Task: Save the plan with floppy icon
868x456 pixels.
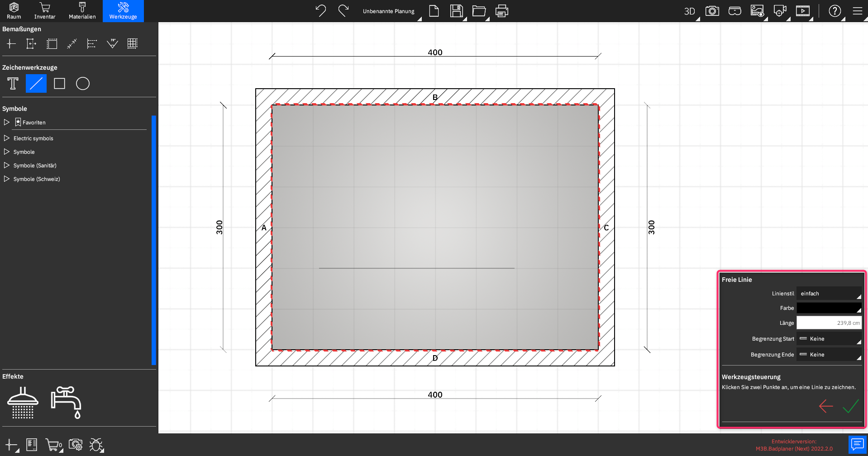Action: coord(457,11)
